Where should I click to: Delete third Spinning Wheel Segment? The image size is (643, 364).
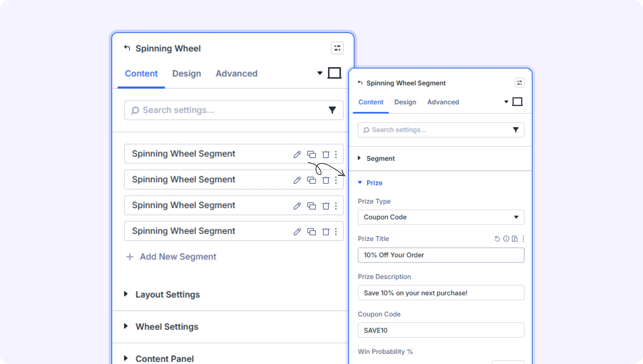[326, 206]
